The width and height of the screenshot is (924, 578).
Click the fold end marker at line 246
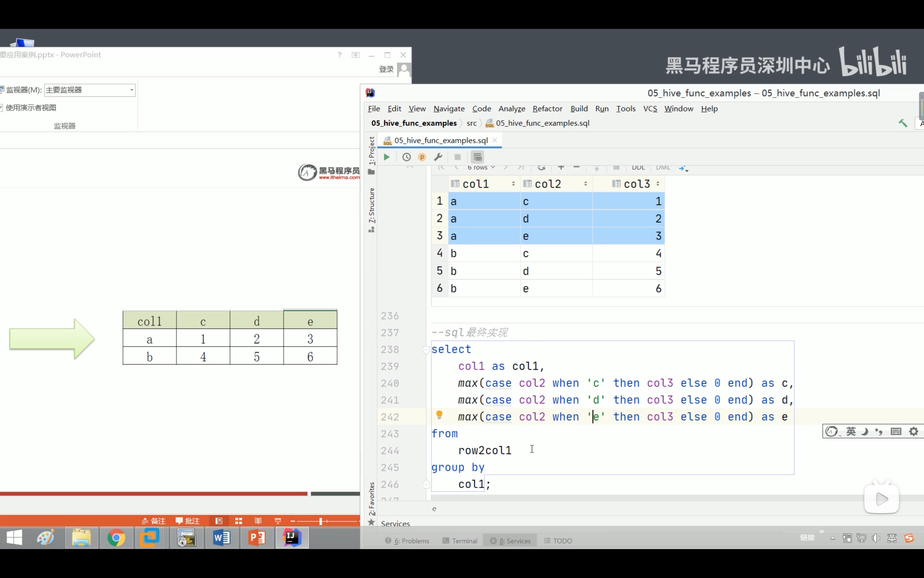(x=426, y=484)
